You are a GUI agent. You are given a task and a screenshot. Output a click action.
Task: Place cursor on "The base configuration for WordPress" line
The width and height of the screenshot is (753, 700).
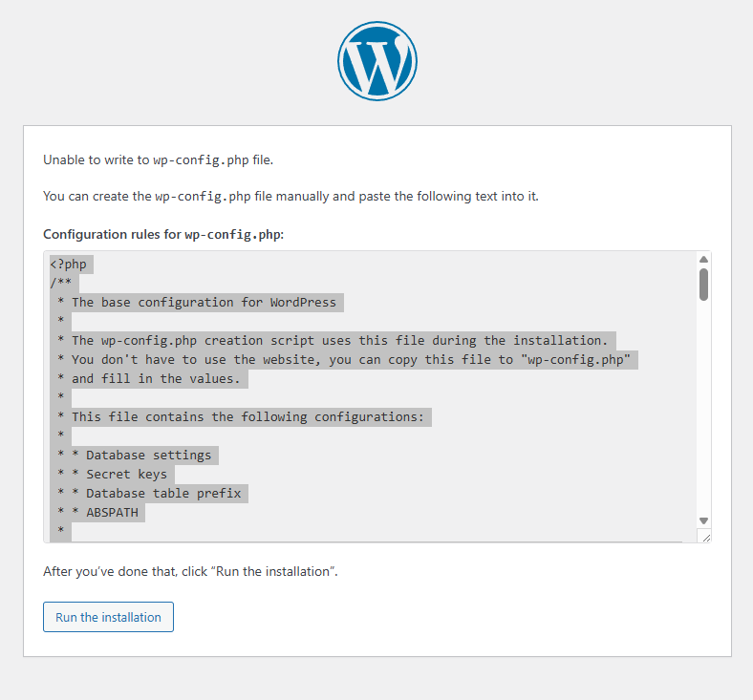204,302
